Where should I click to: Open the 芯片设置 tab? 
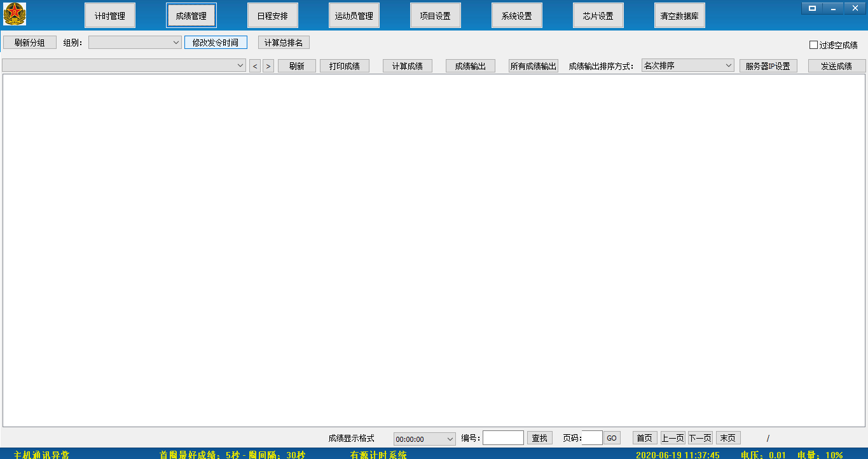598,16
